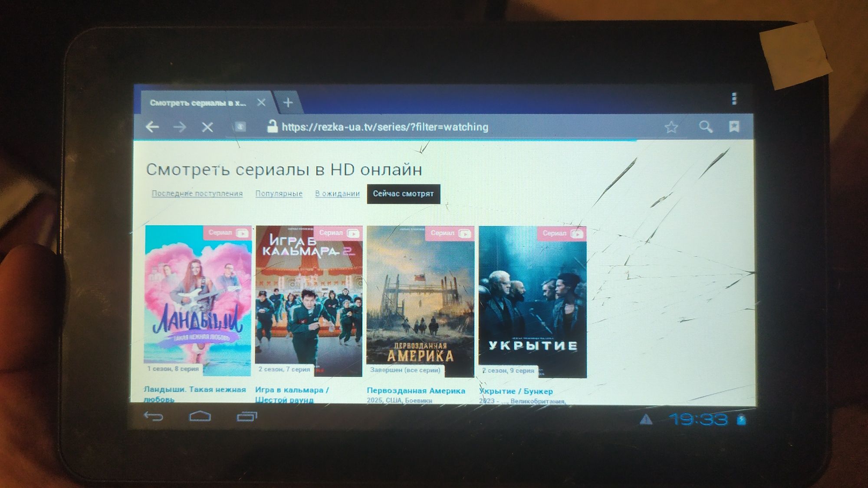Image resolution: width=868 pixels, height=488 pixels.
Task: Click the browser forward arrow
Action: coord(180,127)
